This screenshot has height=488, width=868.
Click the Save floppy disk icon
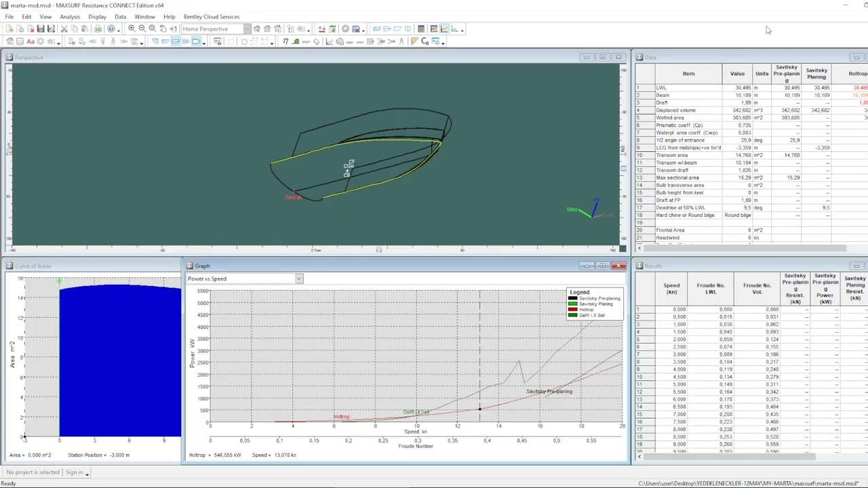coord(41,29)
